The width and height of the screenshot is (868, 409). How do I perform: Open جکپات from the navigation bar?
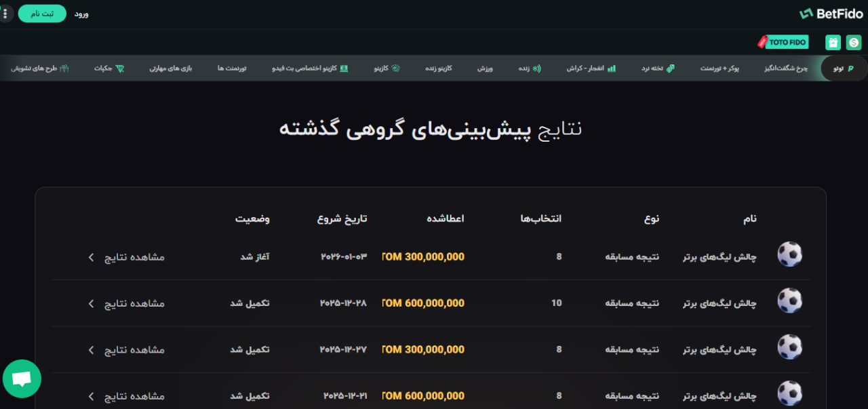(108, 68)
